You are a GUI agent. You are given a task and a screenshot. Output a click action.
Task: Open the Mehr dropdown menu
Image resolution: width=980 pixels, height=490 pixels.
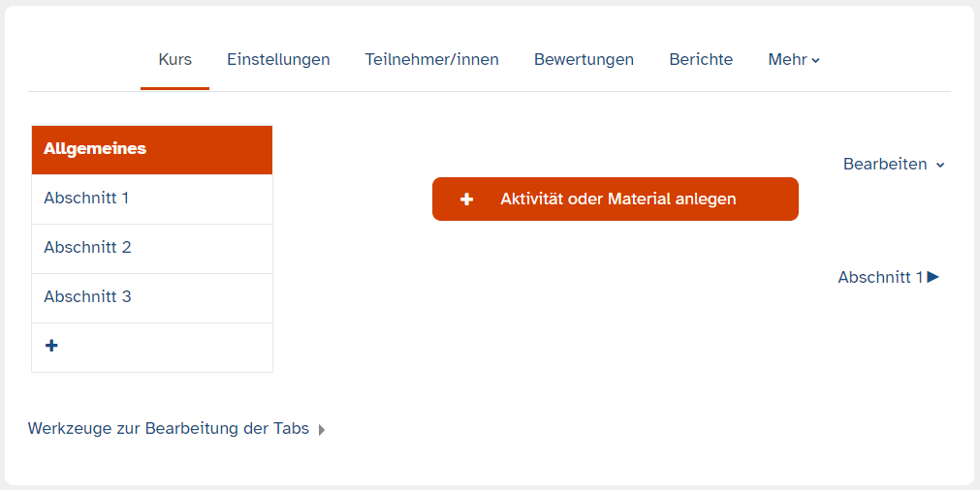794,60
